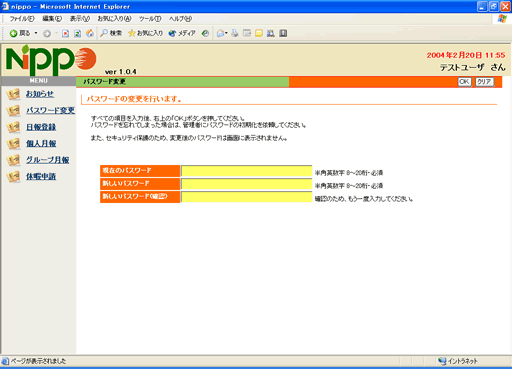The height and width of the screenshot is (369, 512).
Task: Click the last toolbar icon after Messenger
Action: pos(283,33)
